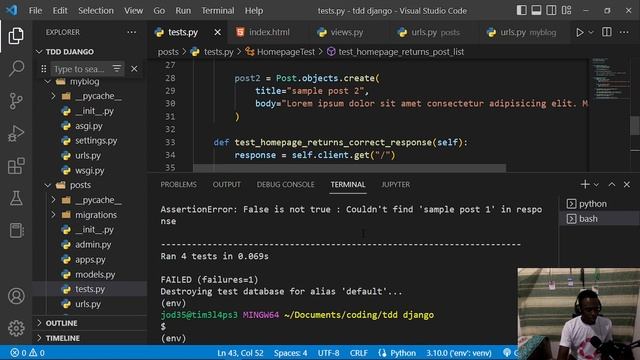Click Ln 43, Col 52 status item
Image resolution: width=640 pixels, height=360 pixels.
240,353
